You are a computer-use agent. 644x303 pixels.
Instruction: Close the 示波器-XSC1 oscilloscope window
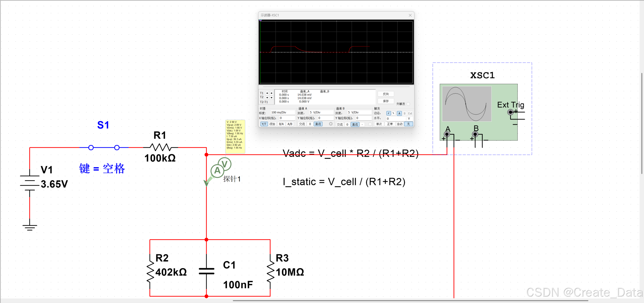coord(410,15)
